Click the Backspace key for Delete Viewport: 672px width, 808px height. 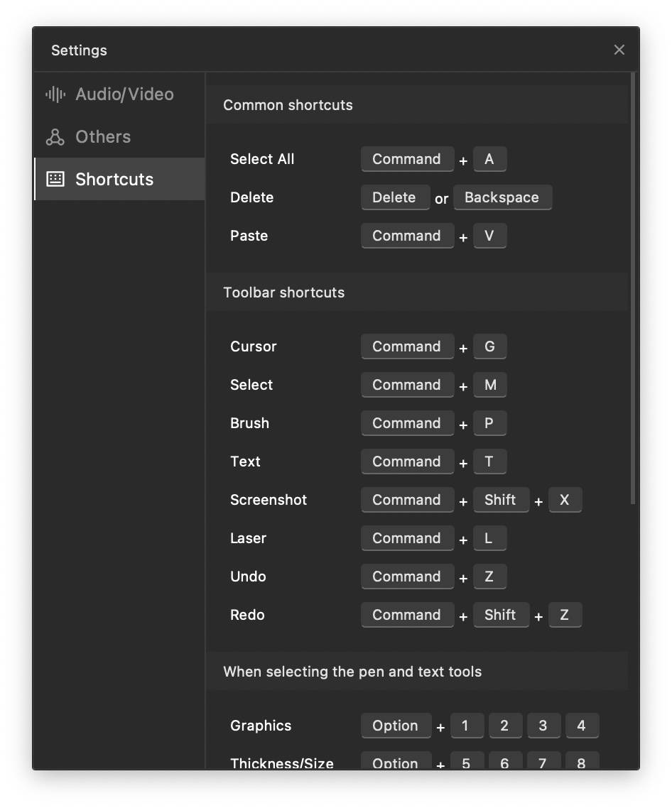(502, 197)
